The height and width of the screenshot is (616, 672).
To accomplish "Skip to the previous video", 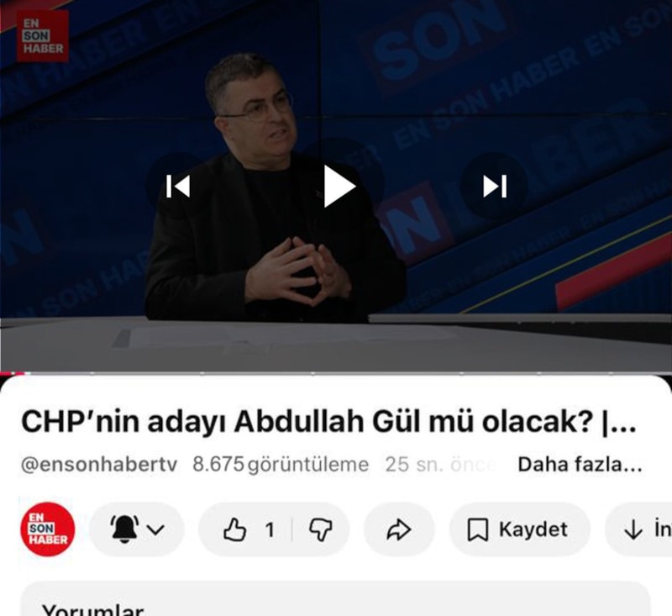I will tap(178, 186).
